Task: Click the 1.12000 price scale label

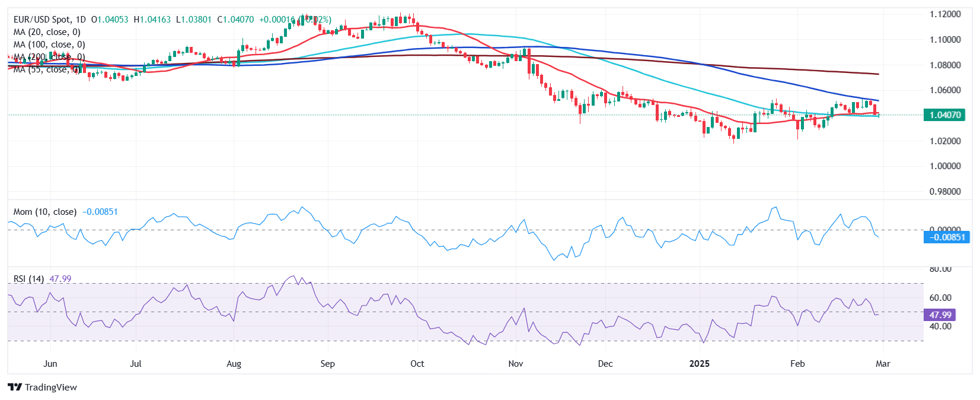Action: coord(945,14)
